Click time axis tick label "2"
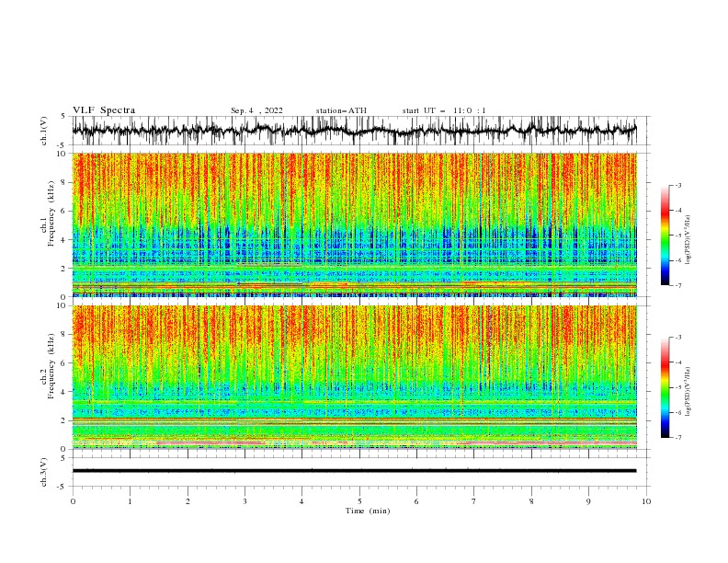The image size is (728, 563). [188, 501]
